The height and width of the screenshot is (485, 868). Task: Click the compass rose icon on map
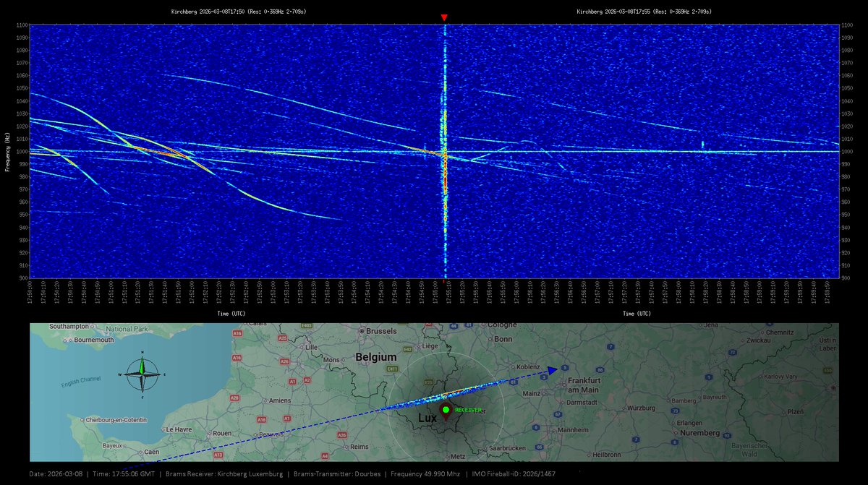pyautogui.click(x=142, y=374)
